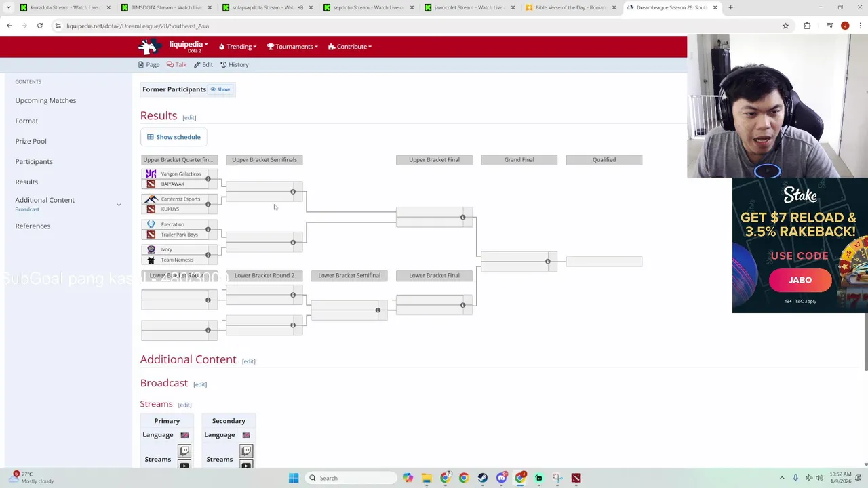This screenshot has height=488, width=868.
Task: Open the Tournaments dropdown menu
Action: [292, 47]
